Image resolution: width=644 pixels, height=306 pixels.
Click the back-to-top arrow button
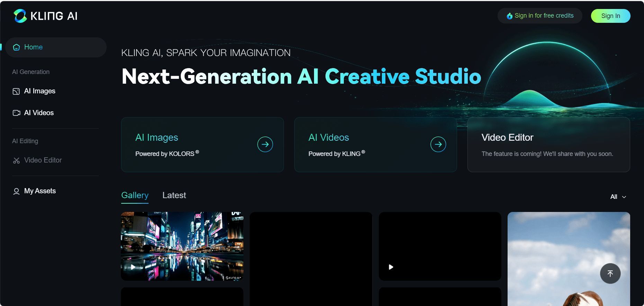(610, 273)
